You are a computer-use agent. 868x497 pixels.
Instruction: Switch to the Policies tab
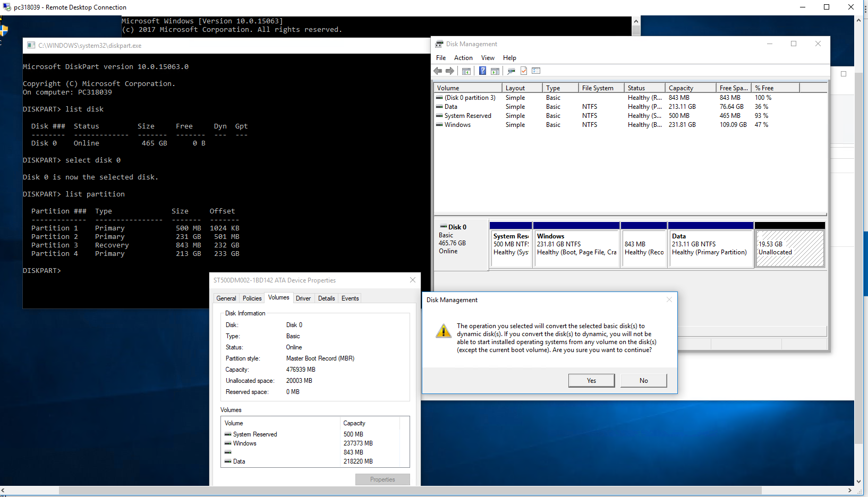click(252, 298)
